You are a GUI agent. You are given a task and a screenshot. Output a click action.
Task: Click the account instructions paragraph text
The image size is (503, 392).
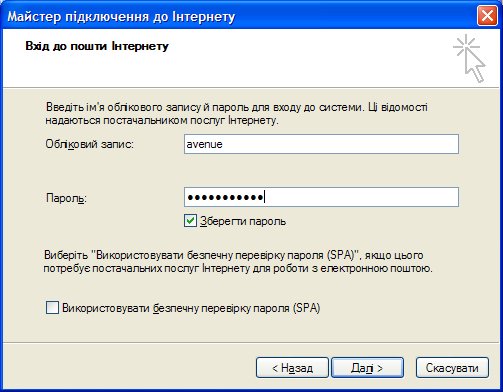pos(236,114)
